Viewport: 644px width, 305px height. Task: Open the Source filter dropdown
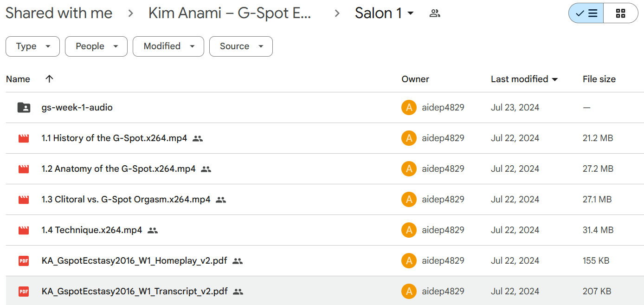241,46
